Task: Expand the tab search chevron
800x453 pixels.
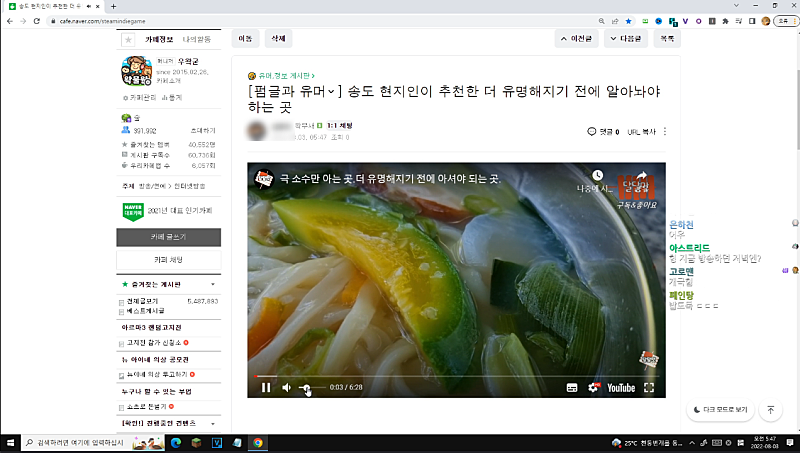Action: (x=736, y=5)
